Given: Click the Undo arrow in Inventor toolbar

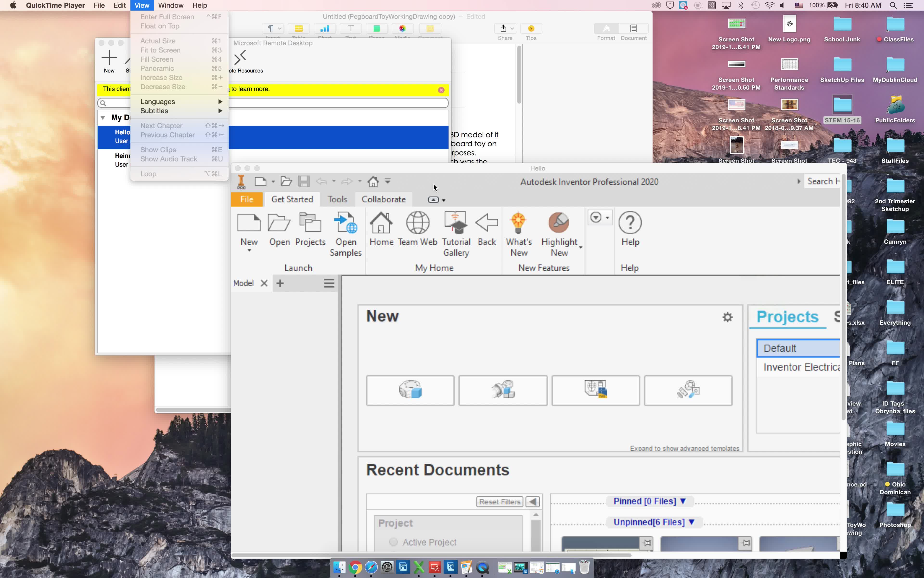Looking at the screenshot, I should pyautogui.click(x=321, y=181).
